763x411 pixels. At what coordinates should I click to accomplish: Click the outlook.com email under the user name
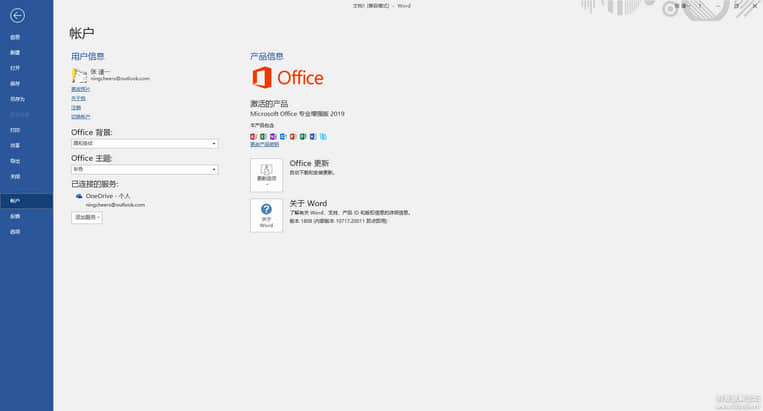click(120, 79)
